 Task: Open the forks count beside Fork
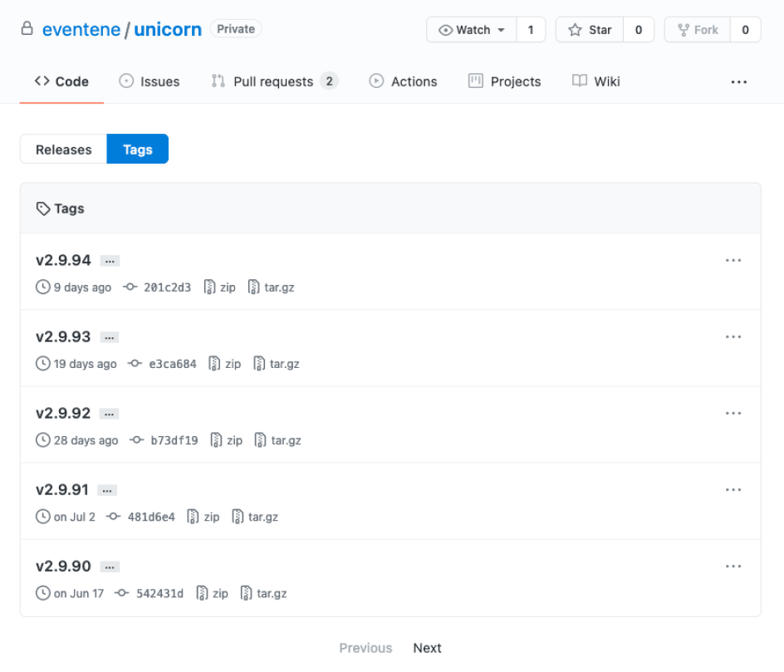pos(745,30)
